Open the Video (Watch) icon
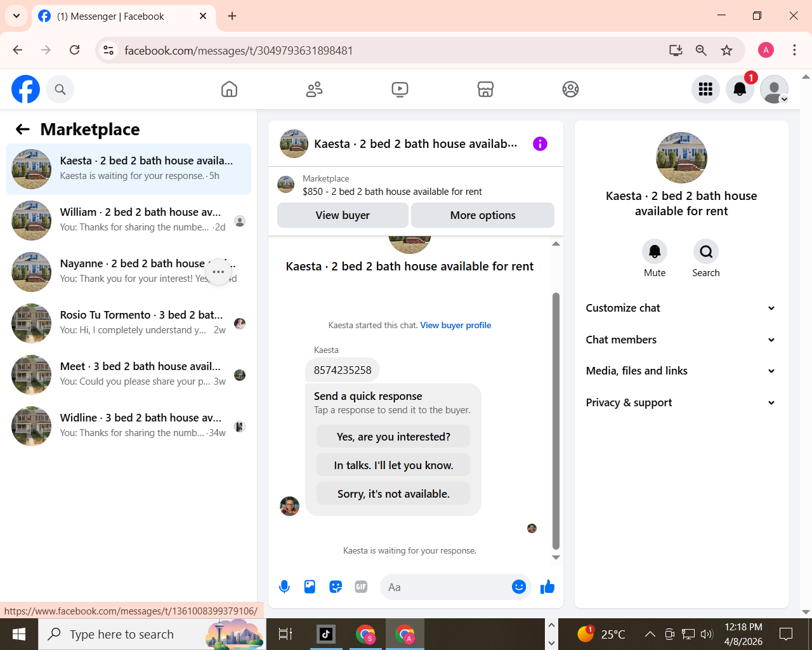The image size is (812, 650). pyautogui.click(x=400, y=90)
